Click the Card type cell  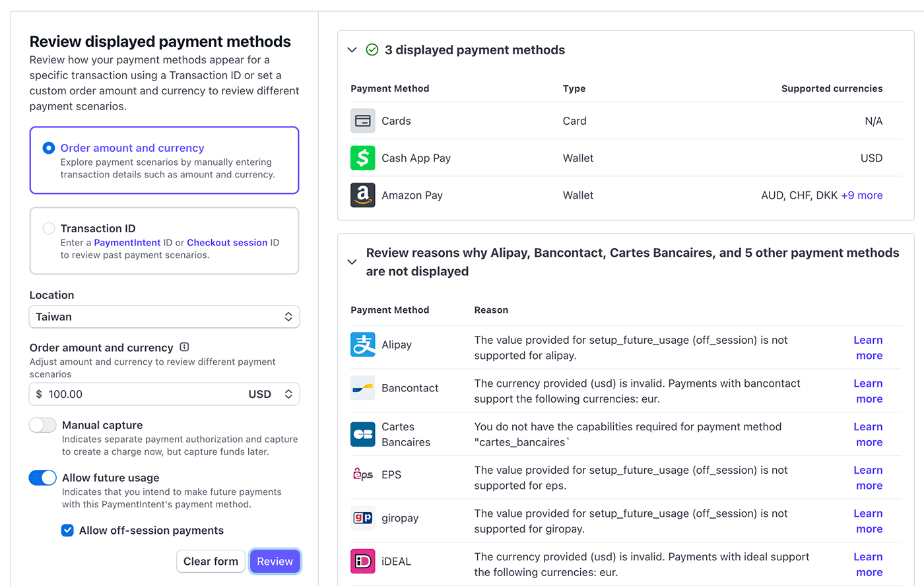575,121
